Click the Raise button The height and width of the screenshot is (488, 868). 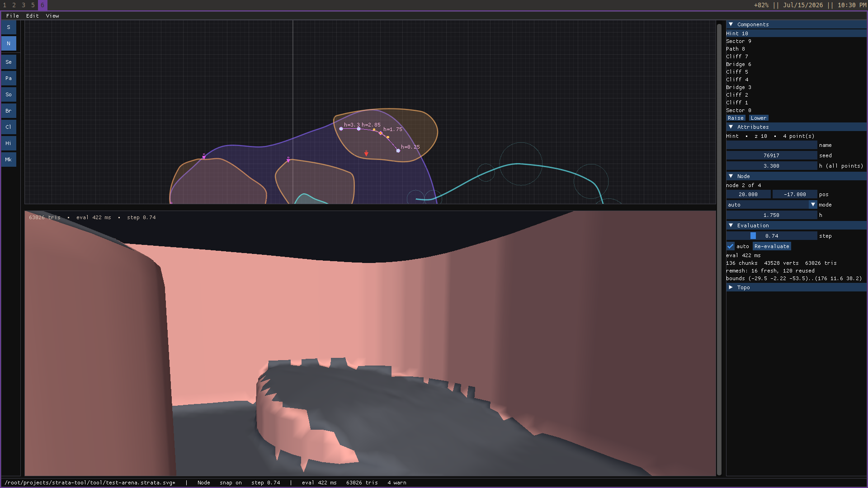pos(736,118)
